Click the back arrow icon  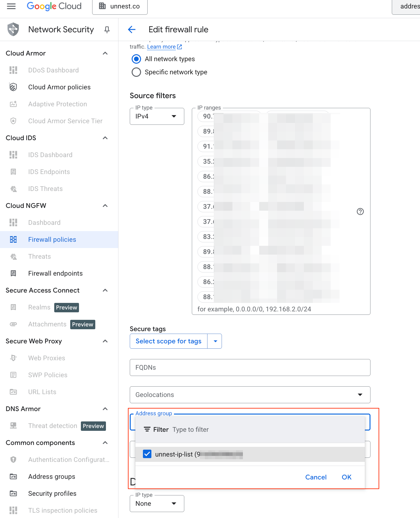point(132,29)
